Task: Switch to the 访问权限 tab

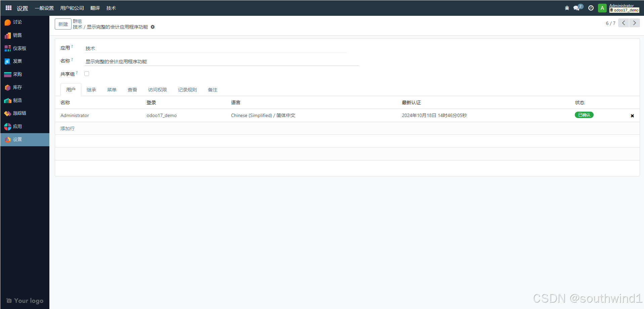Action: 158,90
